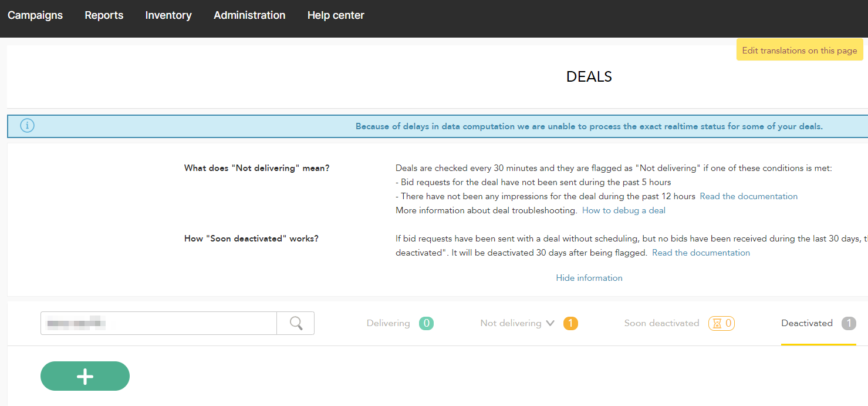The width and height of the screenshot is (868, 406).
Task: Select the Deactivated tab
Action: click(806, 323)
